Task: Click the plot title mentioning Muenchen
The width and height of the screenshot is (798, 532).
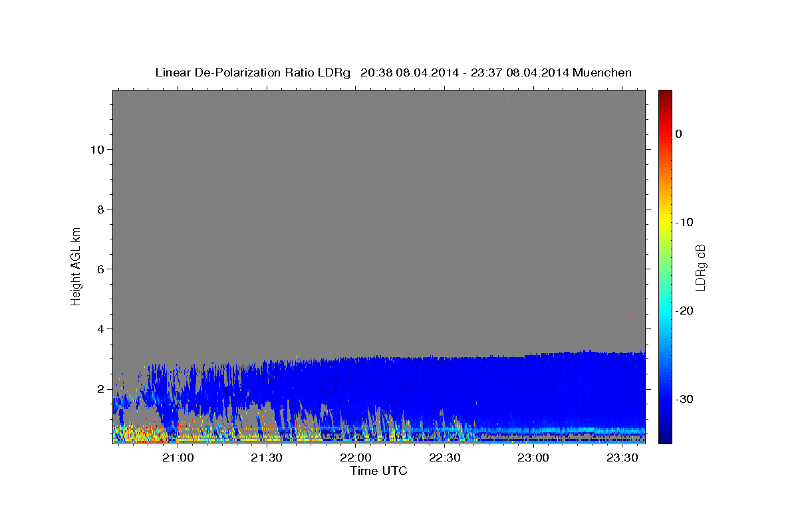Action: click(x=393, y=72)
